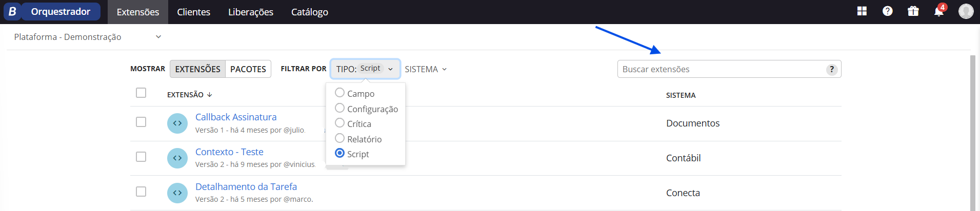
Task: Click the Callback Assinatura script icon
Action: pyautogui.click(x=177, y=123)
